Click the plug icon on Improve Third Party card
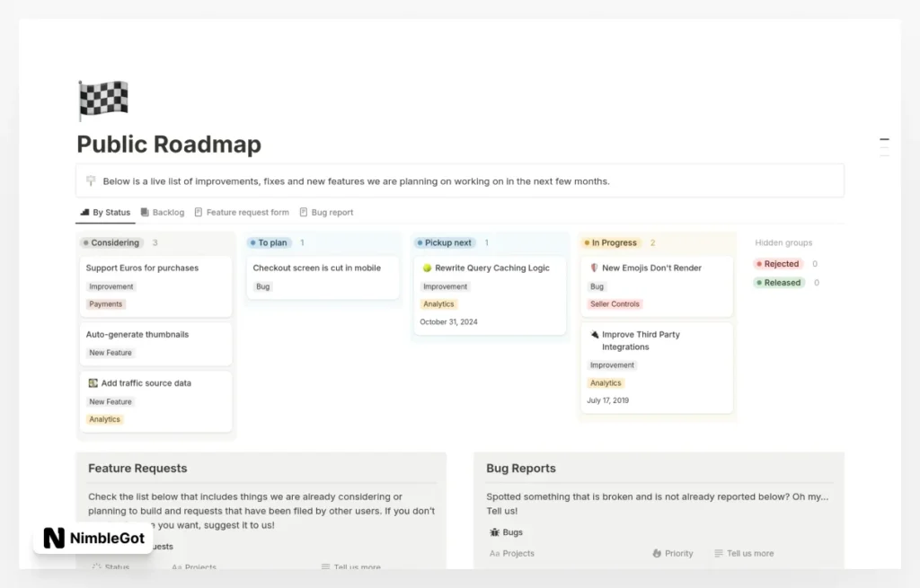 pyautogui.click(x=594, y=335)
